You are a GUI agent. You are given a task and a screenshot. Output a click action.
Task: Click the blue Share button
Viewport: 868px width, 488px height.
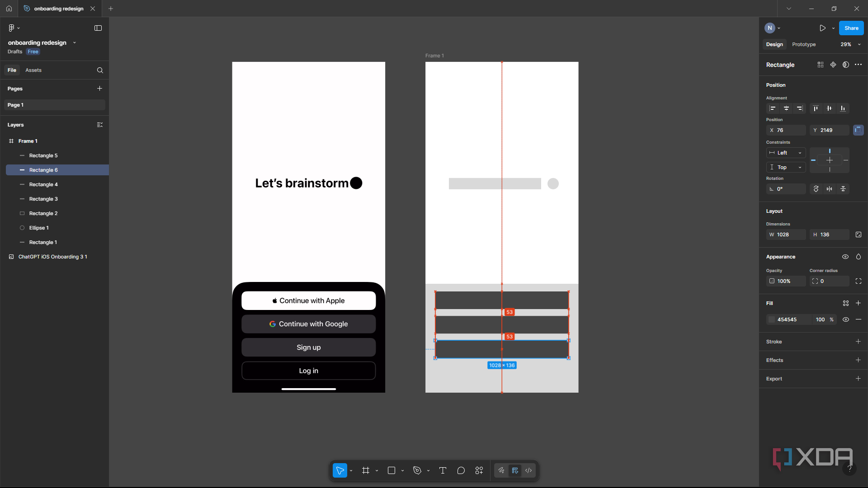point(851,28)
